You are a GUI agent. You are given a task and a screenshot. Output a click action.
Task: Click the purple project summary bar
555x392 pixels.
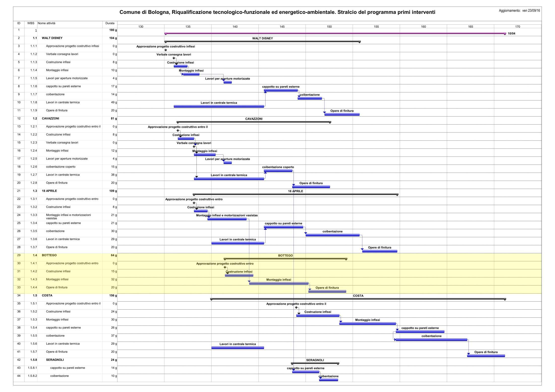(335, 33)
